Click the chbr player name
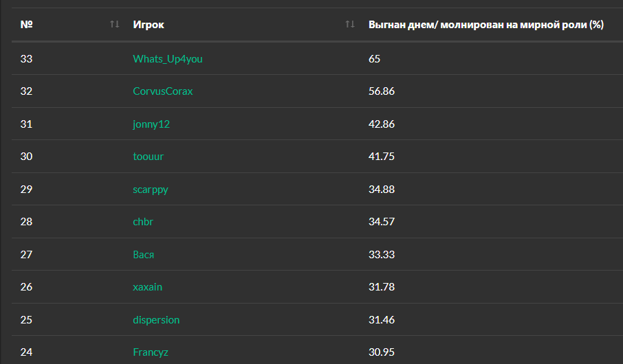This screenshot has width=623, height=364. tap(143, 222)
